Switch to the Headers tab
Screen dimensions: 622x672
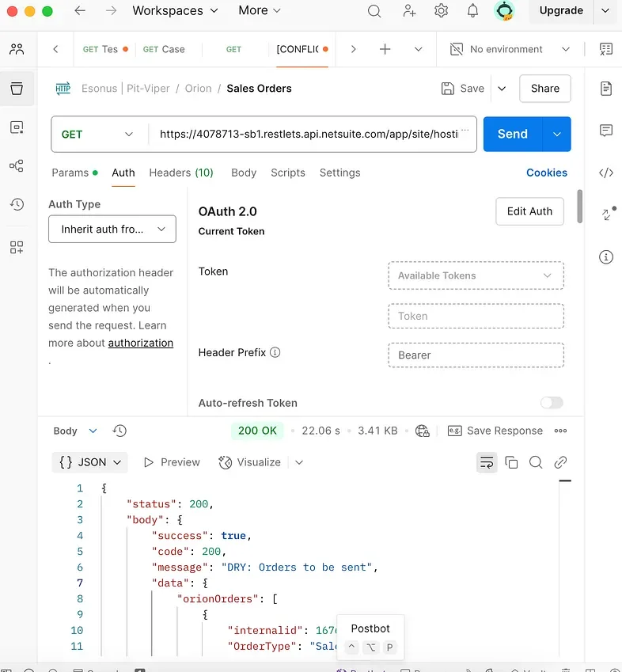point(180,173)
